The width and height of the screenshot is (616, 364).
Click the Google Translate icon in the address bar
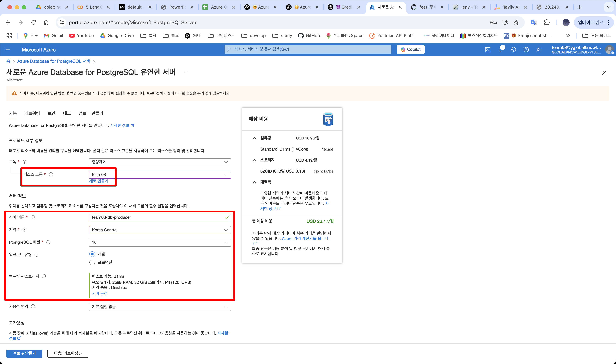(x=534, y=23)
